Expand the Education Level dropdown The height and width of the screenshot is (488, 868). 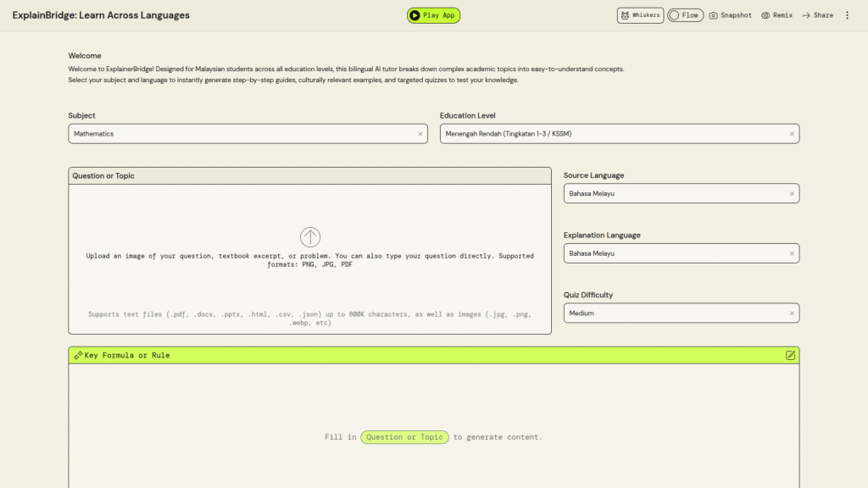(610, 134)
